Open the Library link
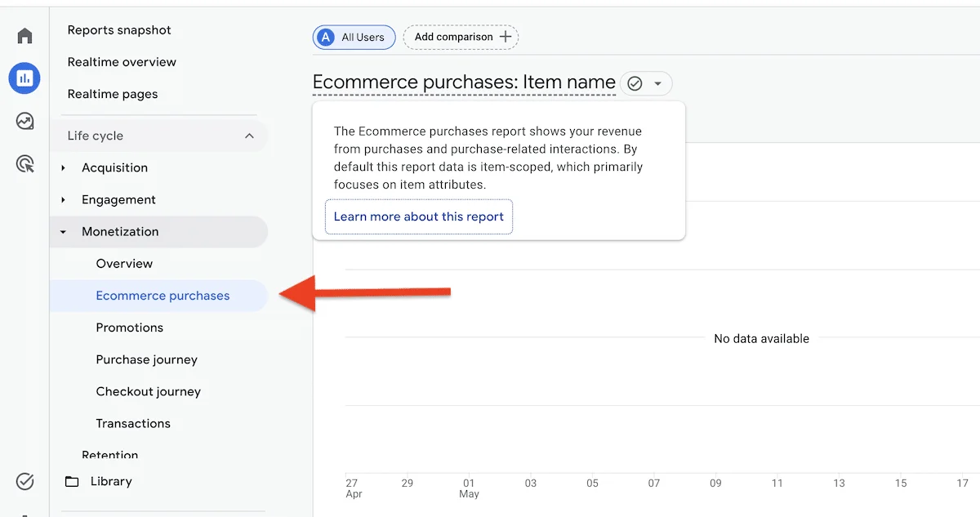 111,481
